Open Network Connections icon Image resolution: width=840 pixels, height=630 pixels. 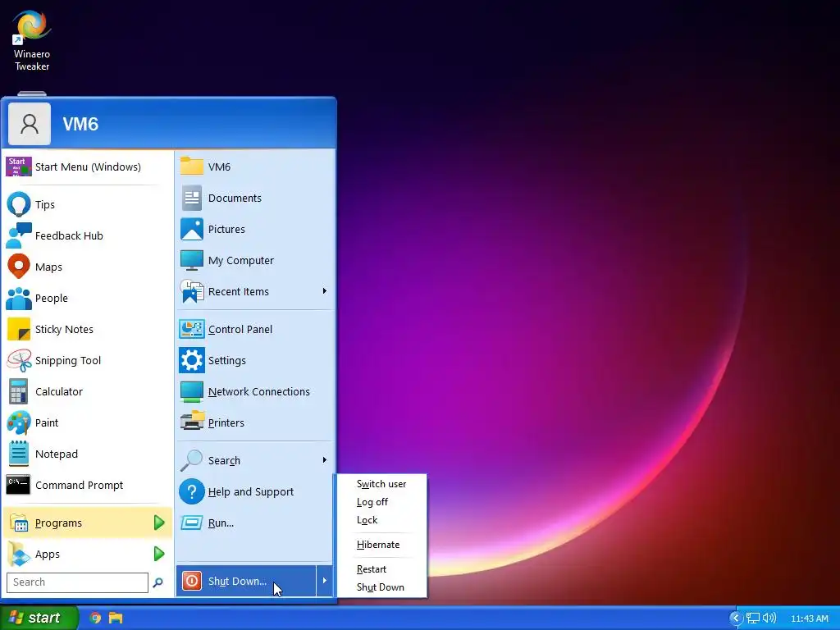click(x=192, y=391)
